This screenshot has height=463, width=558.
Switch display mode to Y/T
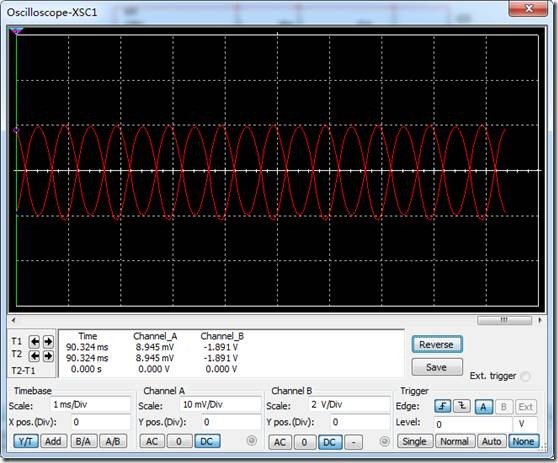pos(26,441)
